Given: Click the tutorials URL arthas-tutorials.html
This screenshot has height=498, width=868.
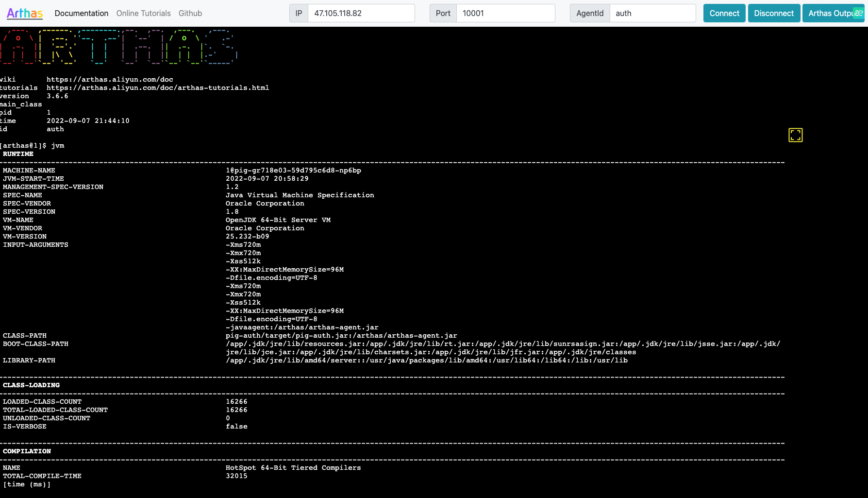Looking at the screenshot, I should coord(158,88).
